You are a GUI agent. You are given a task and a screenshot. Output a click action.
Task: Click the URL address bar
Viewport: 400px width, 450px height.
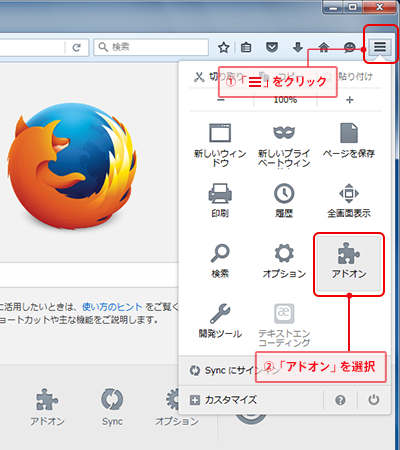tap(32, 47)
